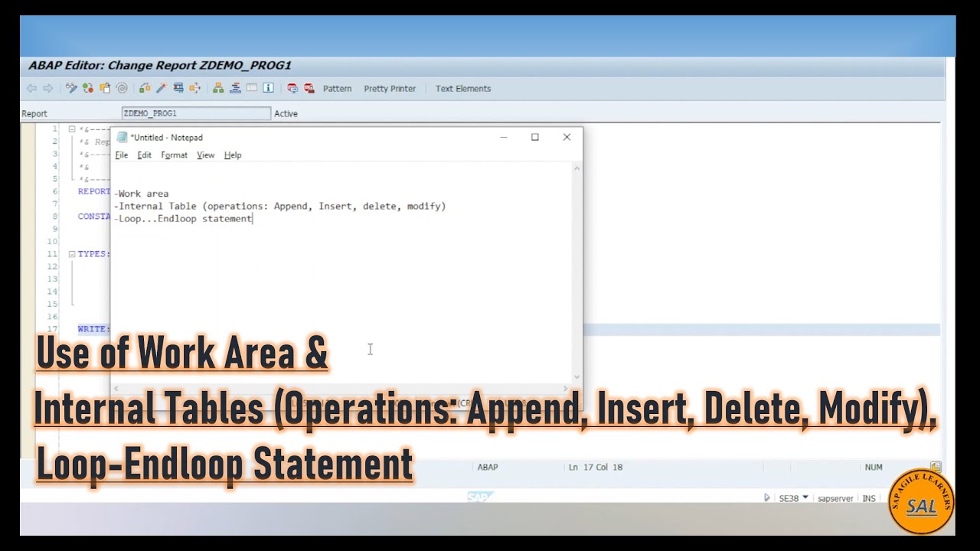980x551 pixels.
Task: Display the object list hierarchy icon
Action: tap(218, 88)
